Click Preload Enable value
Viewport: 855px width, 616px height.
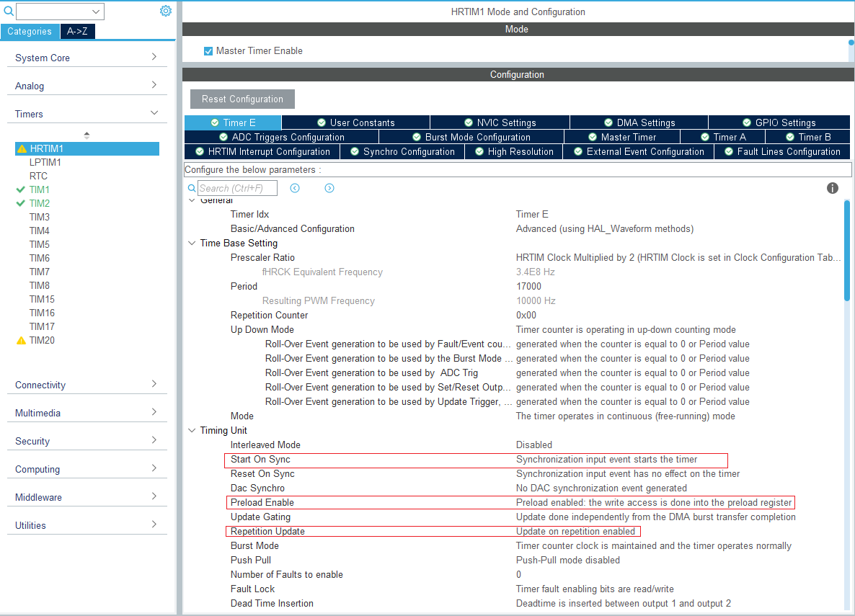pyautogui.click(x=654, y=503)
